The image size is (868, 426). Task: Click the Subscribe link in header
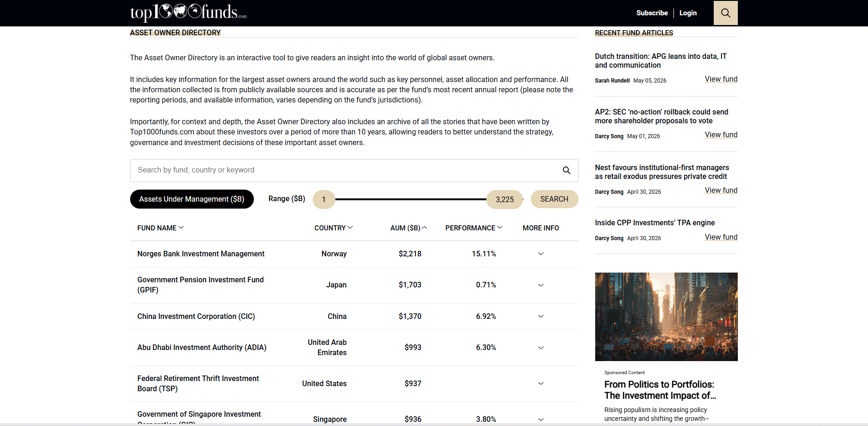coord(652,13)
